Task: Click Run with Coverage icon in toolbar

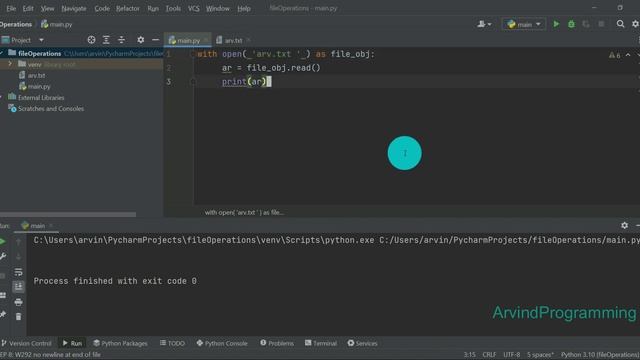Action: [x=586, y=24]
